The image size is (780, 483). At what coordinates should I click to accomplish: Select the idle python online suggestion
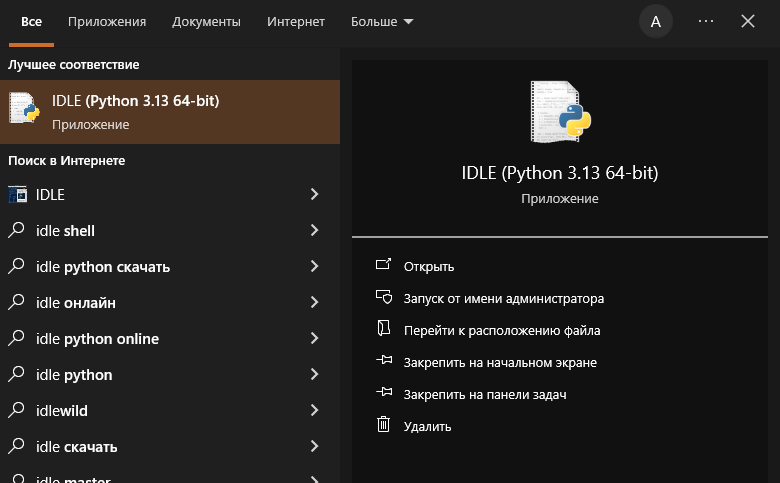98,339
